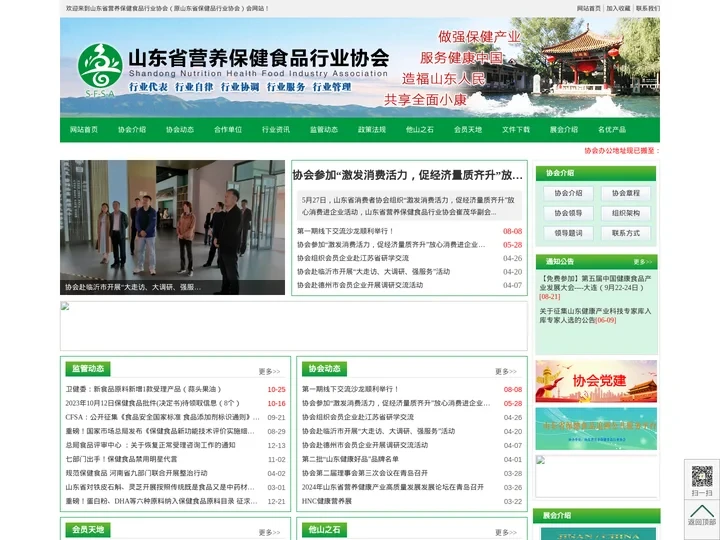Open the slideshow photo of 临沂市 visit
The width and height of the screenshot is (720, 540).
click(x=172, y=227)
